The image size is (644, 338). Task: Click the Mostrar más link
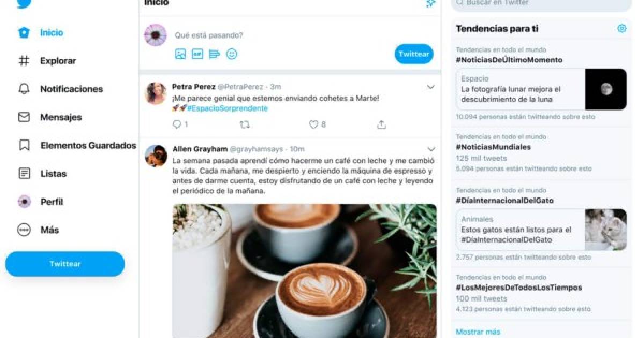click(x=478, y=332)
